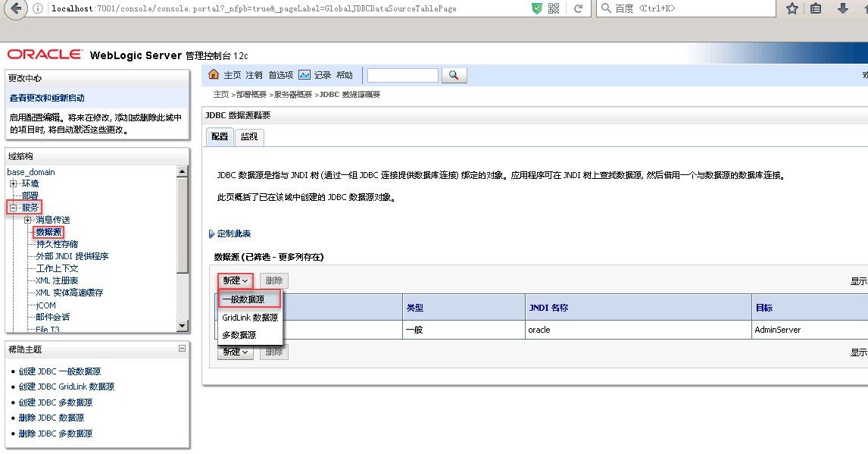Click the 服务器概要 breadcrumb link
This screenshot has height=454, width=868.
293,95
